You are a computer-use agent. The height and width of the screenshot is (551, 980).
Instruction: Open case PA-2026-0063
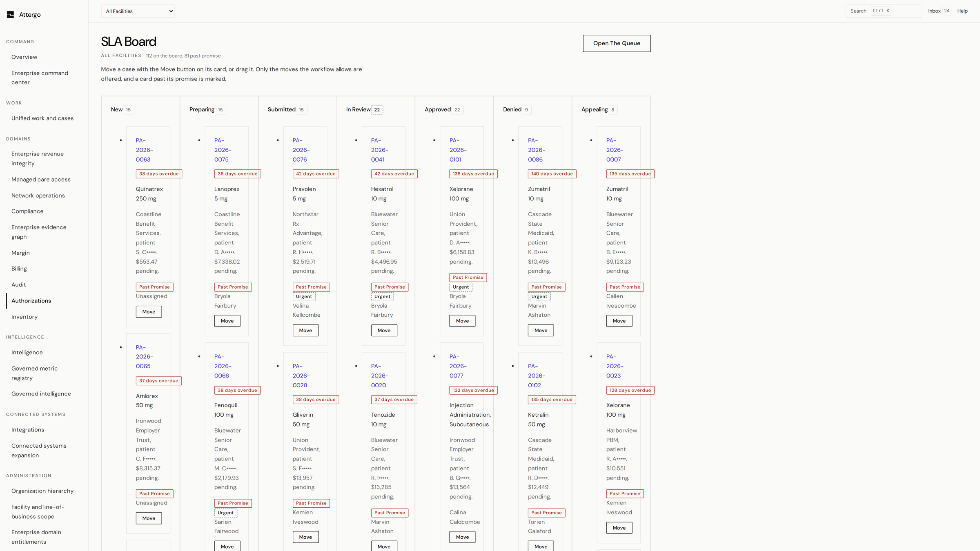coord(145,150)
